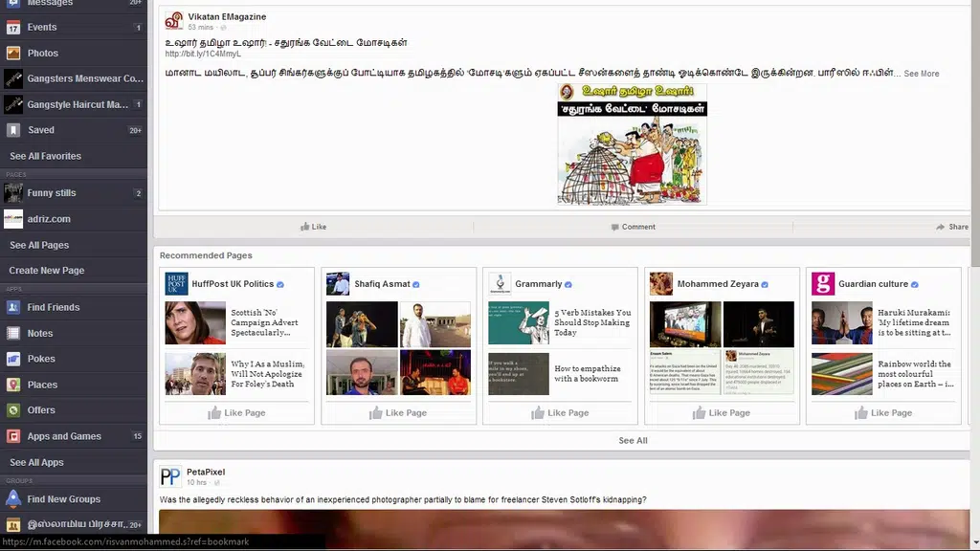
Task: Click the 53 mins post timestamp
Action: point(201,28)
